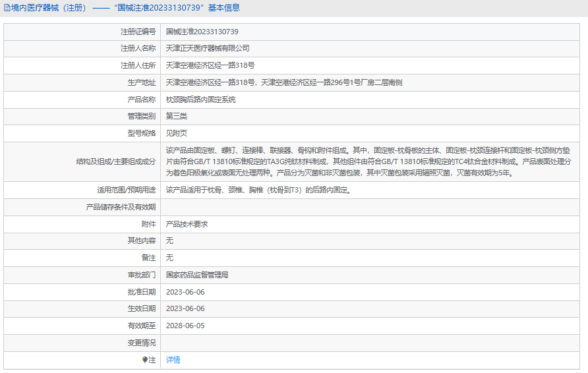Click the document icon before 境内医疗器械

pyautogui.click(x=7, y=8)
